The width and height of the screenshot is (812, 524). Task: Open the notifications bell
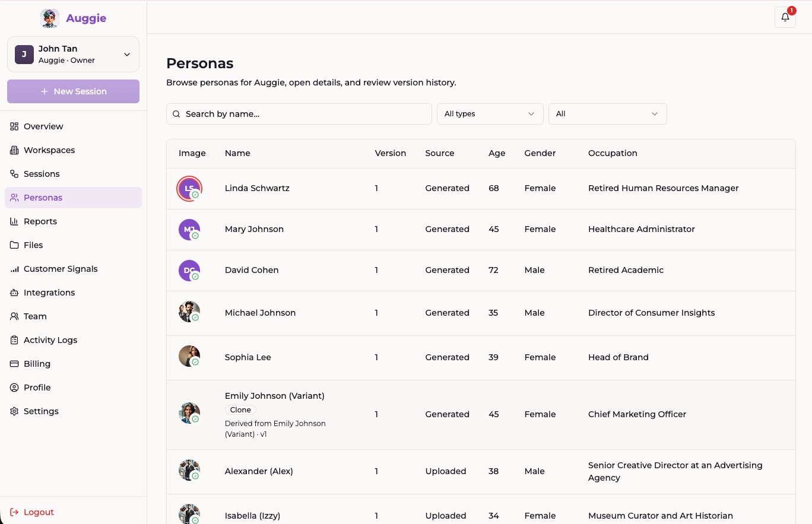pyautogui.click(x=785, y=17)
